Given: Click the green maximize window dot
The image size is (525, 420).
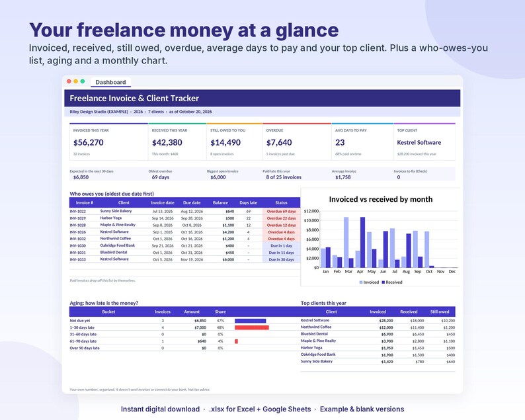Looking at the screenshot, I should pyautogui.click(x=83, y=81).
